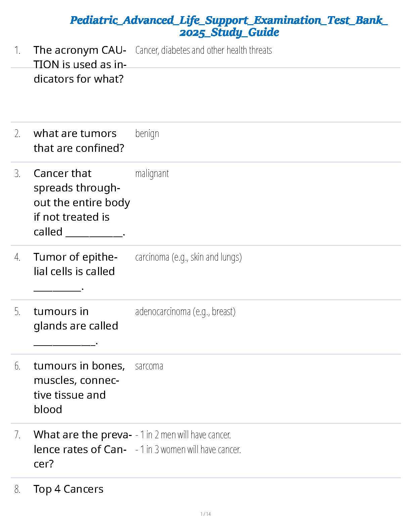Select the line '1 in 2 men will have cancer'
Image resolution: width=411 pixels, height=532 pixels.
(x=183, y=435)
